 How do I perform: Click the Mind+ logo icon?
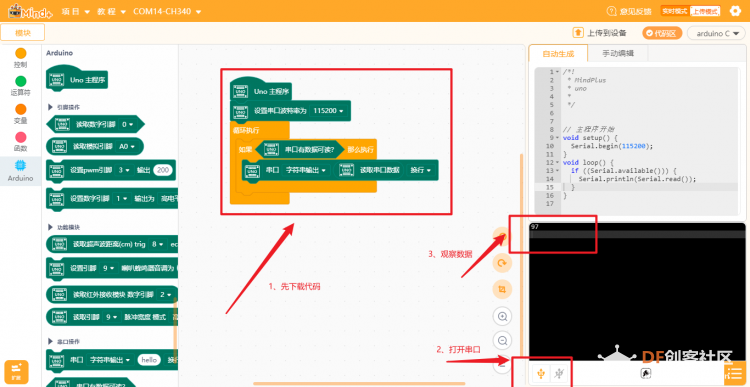30,11
